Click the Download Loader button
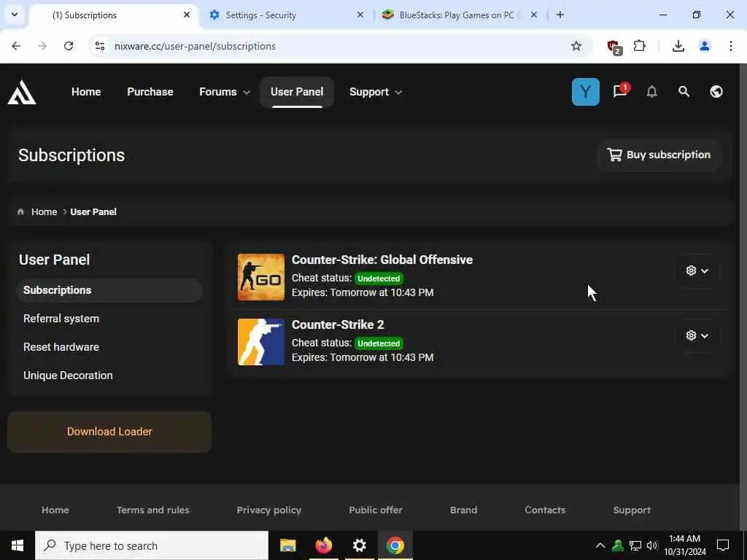 109,432
